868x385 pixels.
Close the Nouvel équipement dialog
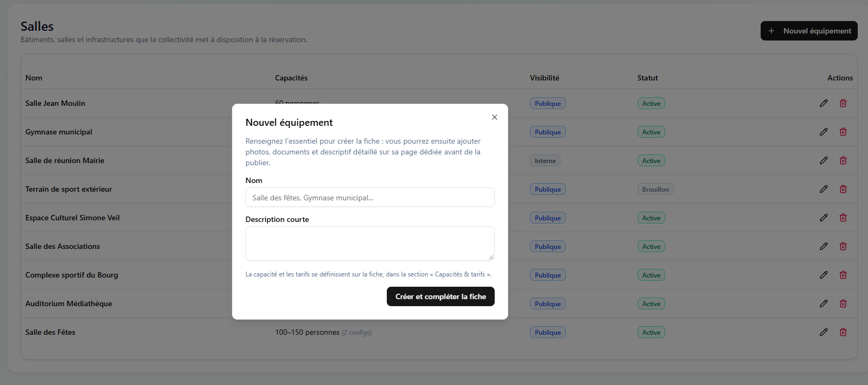click(x=495, y=117)
